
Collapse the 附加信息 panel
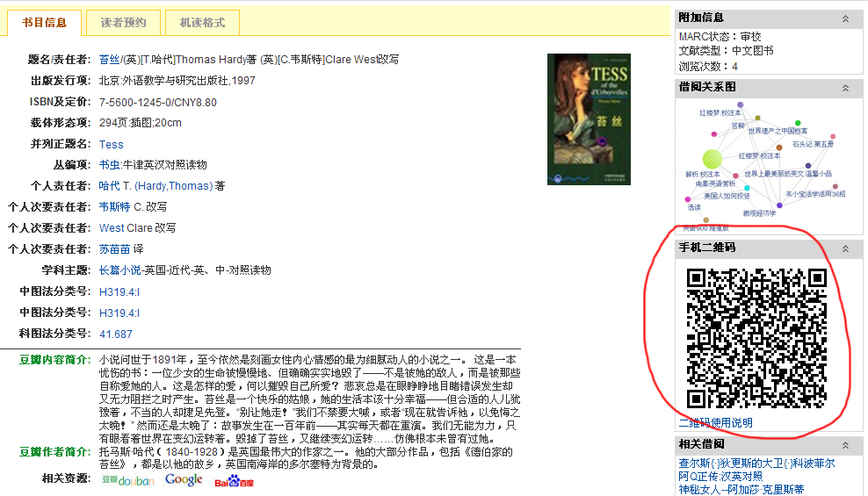pyautogui.click(x=845, y=18)
